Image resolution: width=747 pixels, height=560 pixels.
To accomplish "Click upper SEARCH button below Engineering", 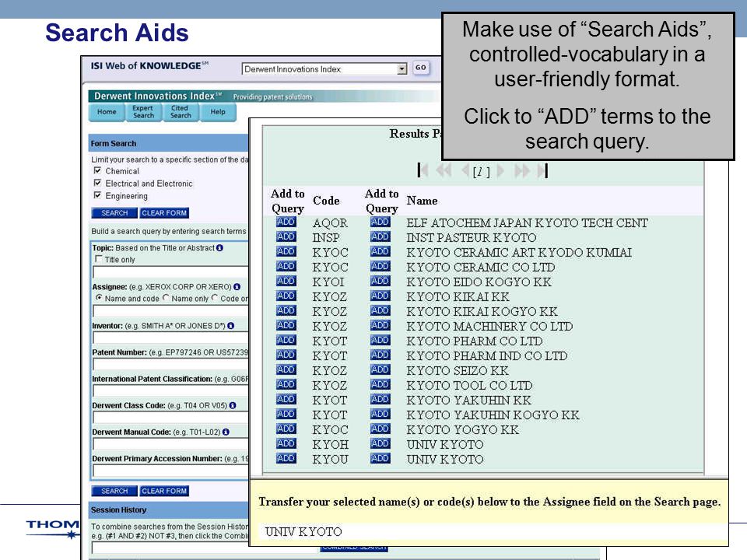I will pyautogui.click(x=114, y=213).
